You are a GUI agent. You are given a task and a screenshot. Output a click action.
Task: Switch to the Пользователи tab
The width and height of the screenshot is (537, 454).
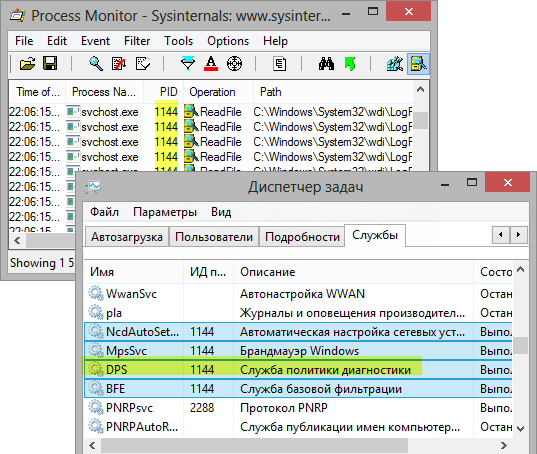pyautogui.click(x=214, y=237)
